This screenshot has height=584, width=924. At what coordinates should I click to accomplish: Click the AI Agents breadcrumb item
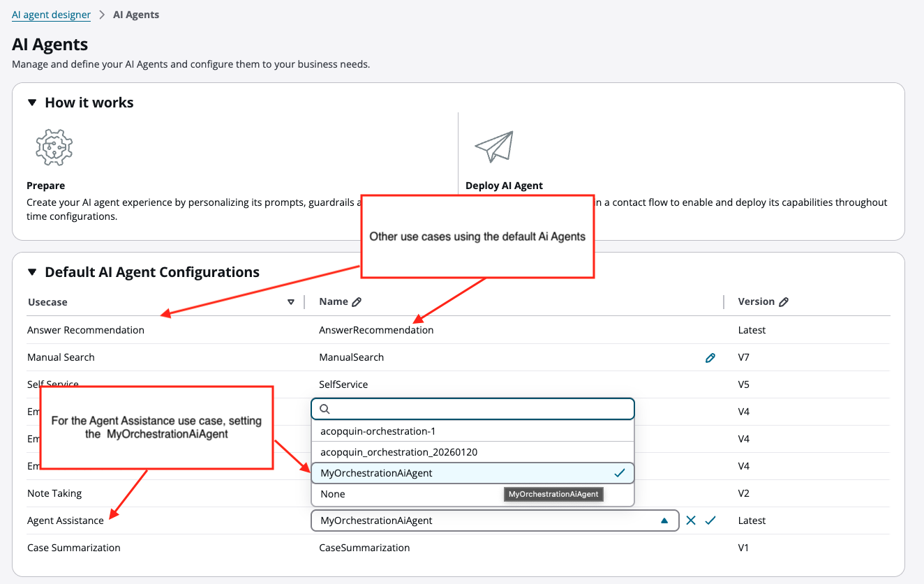click(136, 14)
